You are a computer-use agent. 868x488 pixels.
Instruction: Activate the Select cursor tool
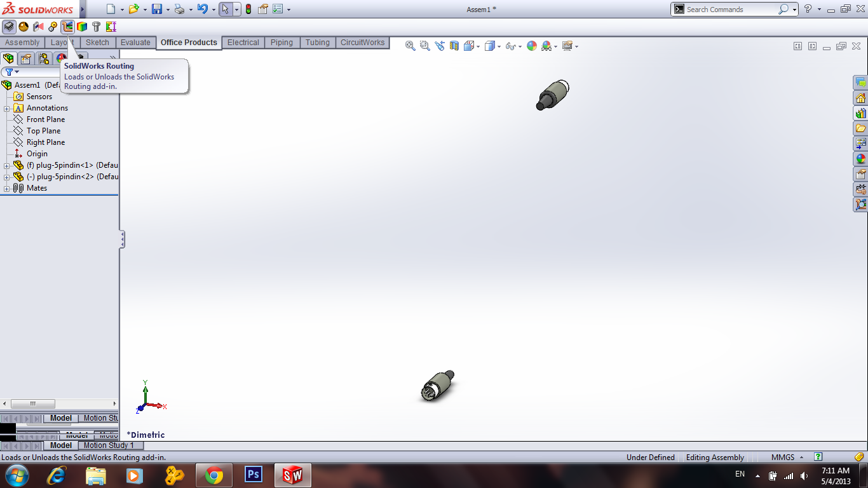click(226, 9)
